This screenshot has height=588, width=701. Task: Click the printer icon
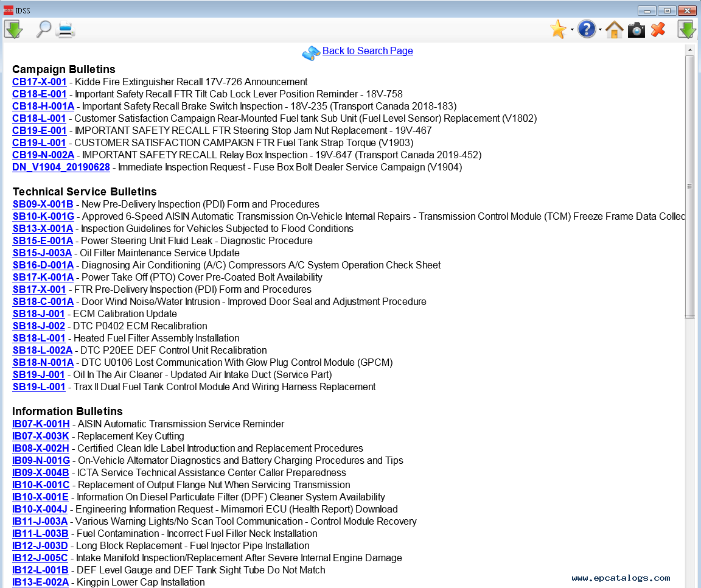66,30
